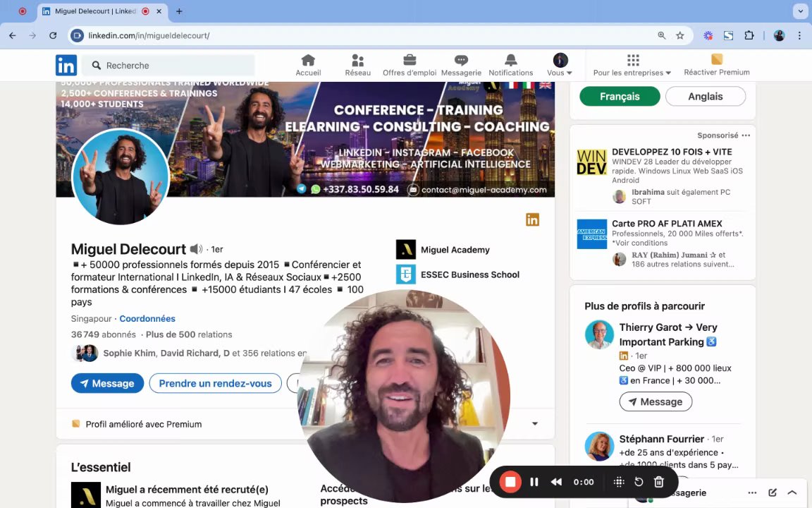Image resolution: width=812 pixels, height=508 pixels.
Task: Message Thierry Garot
Action: (x=656, y=401)
